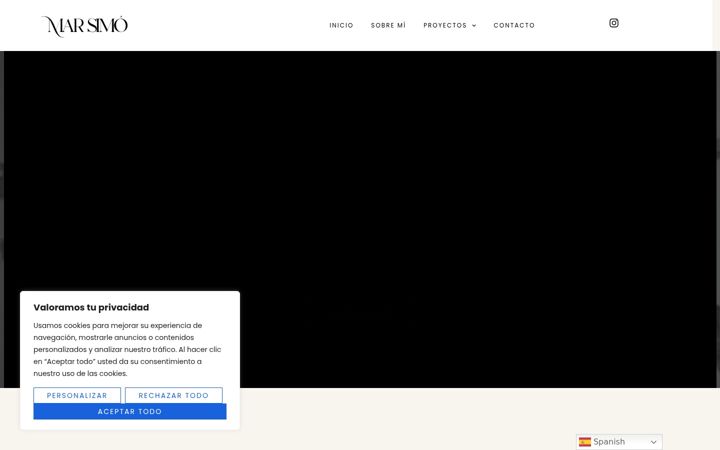Click the Spanish flag icon

tap(585, 442)
